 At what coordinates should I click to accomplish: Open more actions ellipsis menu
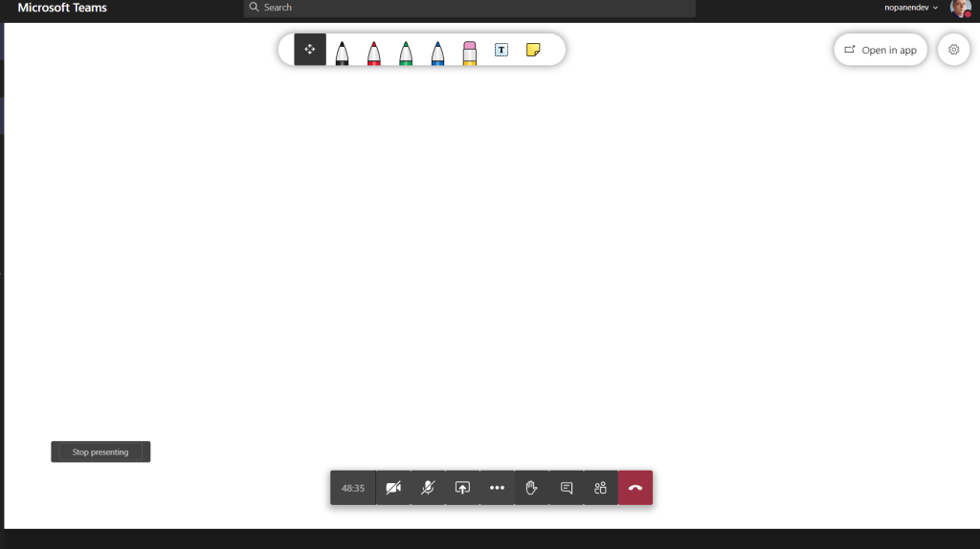(497, 488)
